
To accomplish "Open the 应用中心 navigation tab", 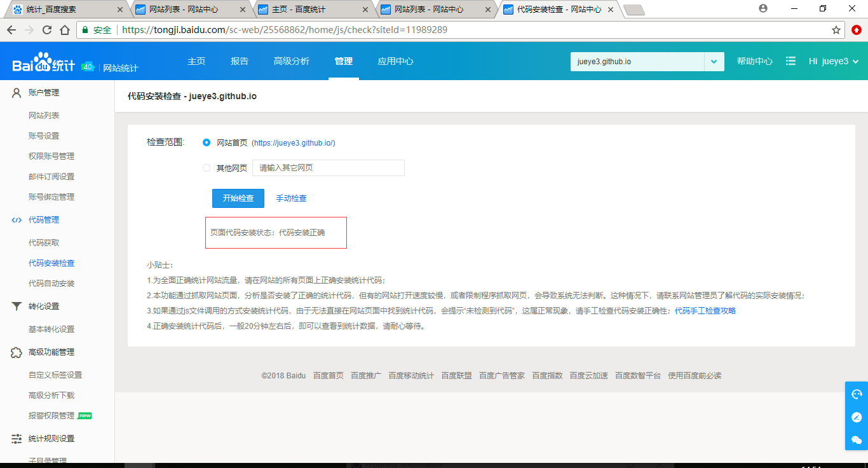I will (x=395, y=61).
